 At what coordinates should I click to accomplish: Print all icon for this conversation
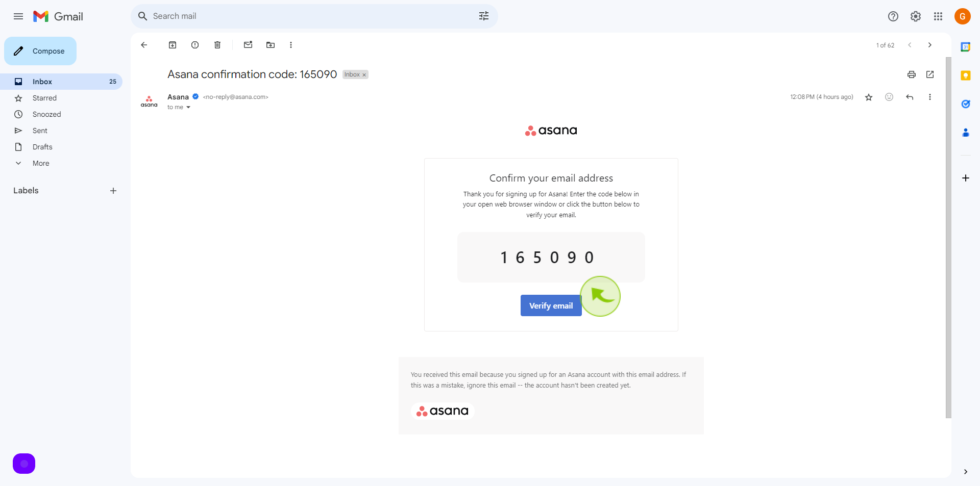pos(912,74)
